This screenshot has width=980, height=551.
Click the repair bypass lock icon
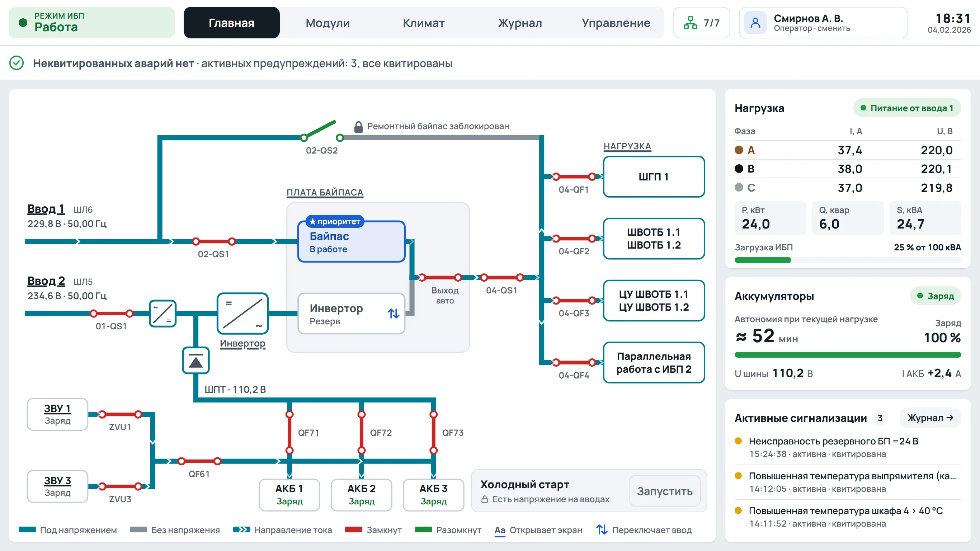pos(358,127)
